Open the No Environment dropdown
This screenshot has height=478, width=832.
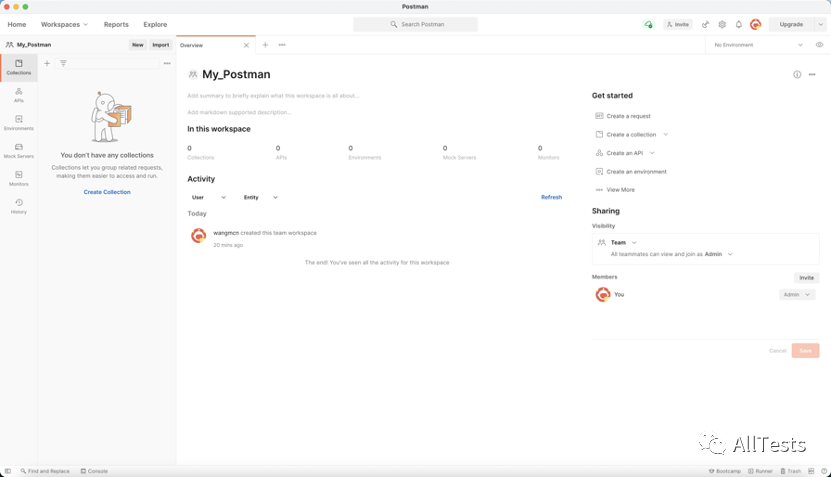click(x=759, y=45)
